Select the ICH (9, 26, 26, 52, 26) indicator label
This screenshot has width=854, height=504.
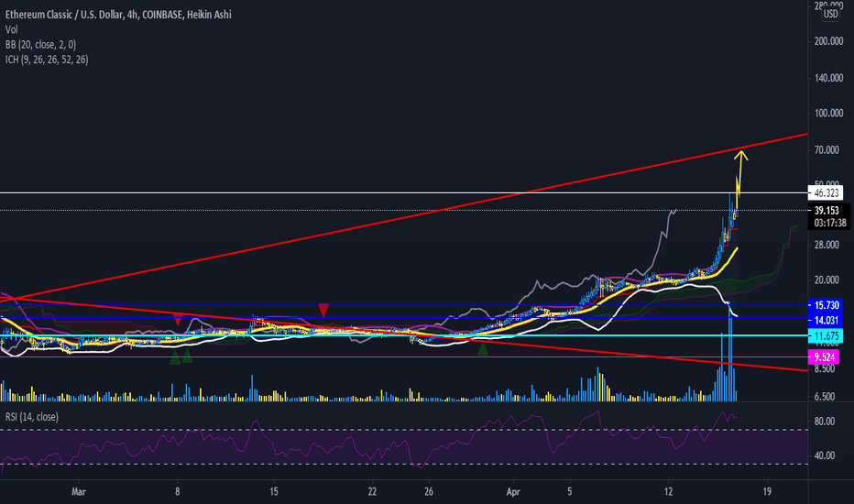coord(47,60)
